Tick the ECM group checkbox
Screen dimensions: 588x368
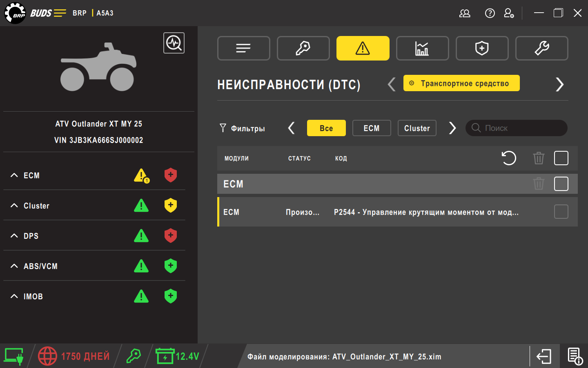coord(561,184)
